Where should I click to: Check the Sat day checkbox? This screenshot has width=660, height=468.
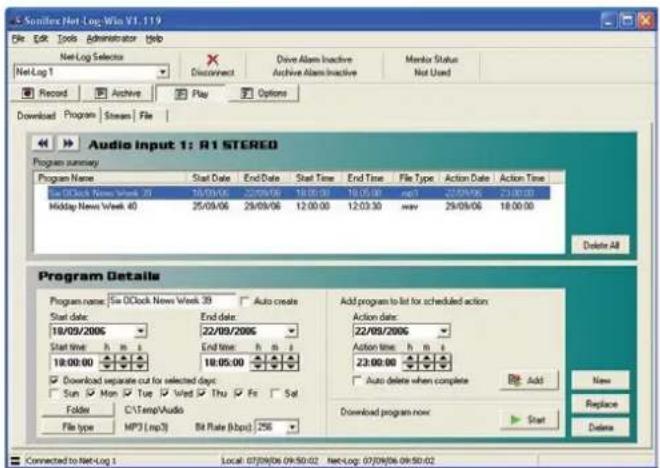pos(275,393)
